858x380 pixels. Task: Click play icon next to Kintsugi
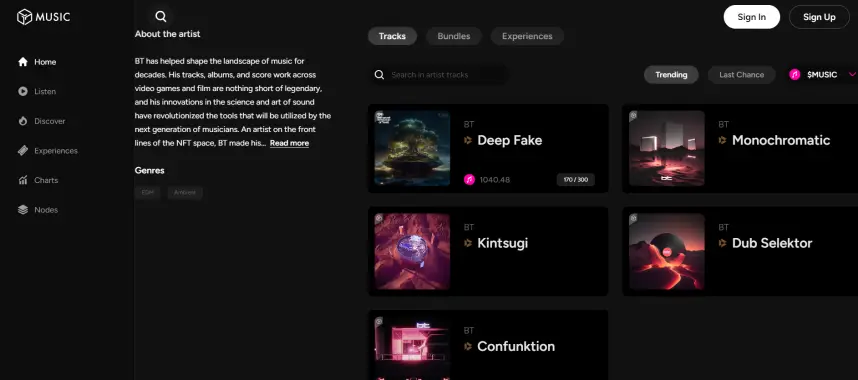[468, 243]
